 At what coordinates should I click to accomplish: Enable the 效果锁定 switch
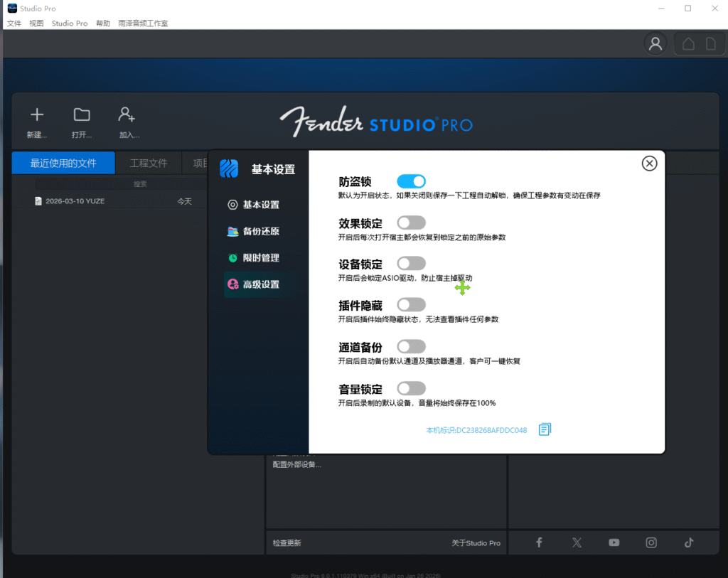tap(411, 222)
